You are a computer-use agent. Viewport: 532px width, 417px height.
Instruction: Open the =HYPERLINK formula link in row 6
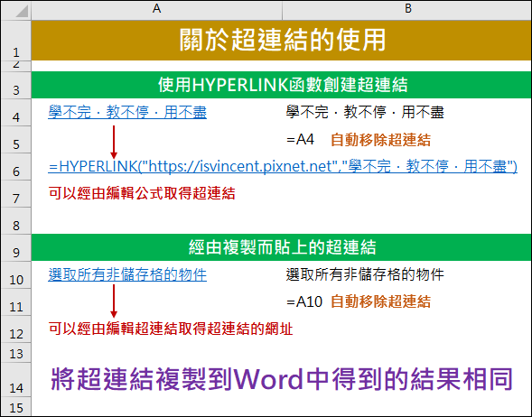(283, 166)
